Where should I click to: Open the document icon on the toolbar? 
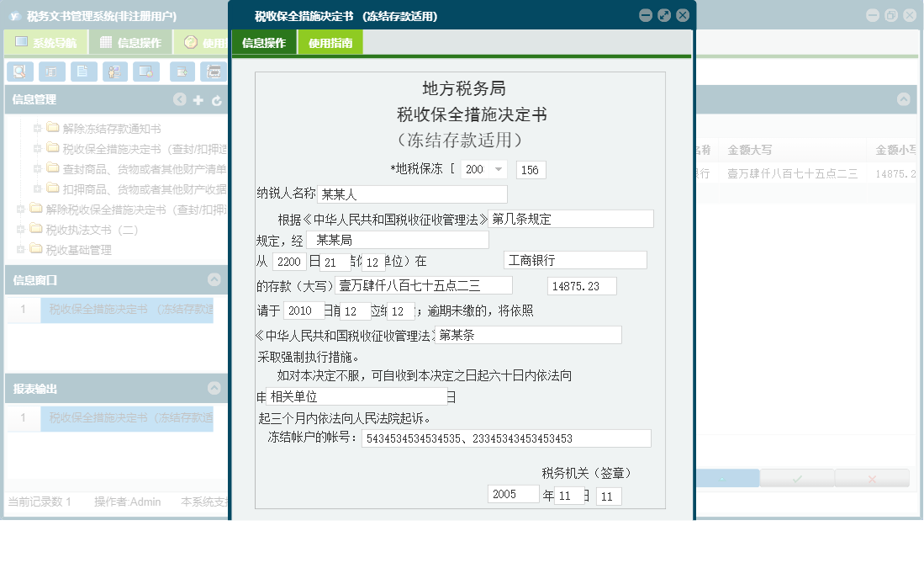pos(84,72)
